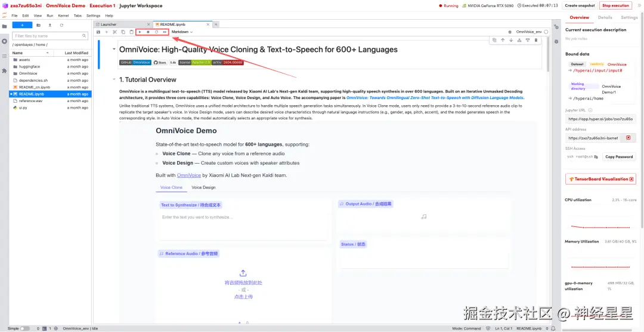Image resolution: width=644 pixels, height=332 pixels.
Task: Move the cell up with arrow icon
Action: pyautogui.click(x=502, y=40)
